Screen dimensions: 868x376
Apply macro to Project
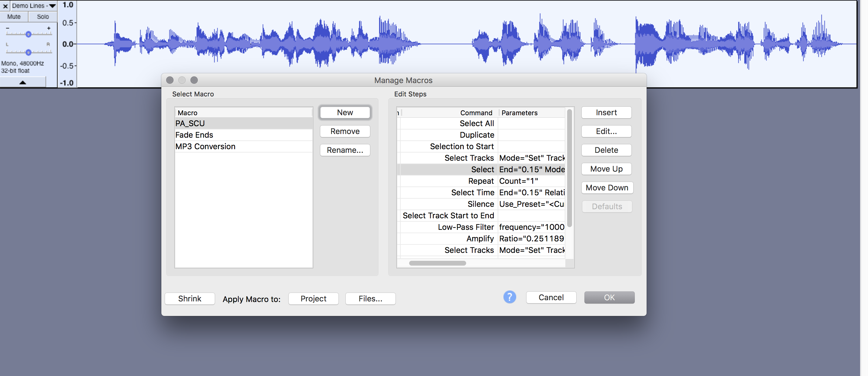point(313,298)
